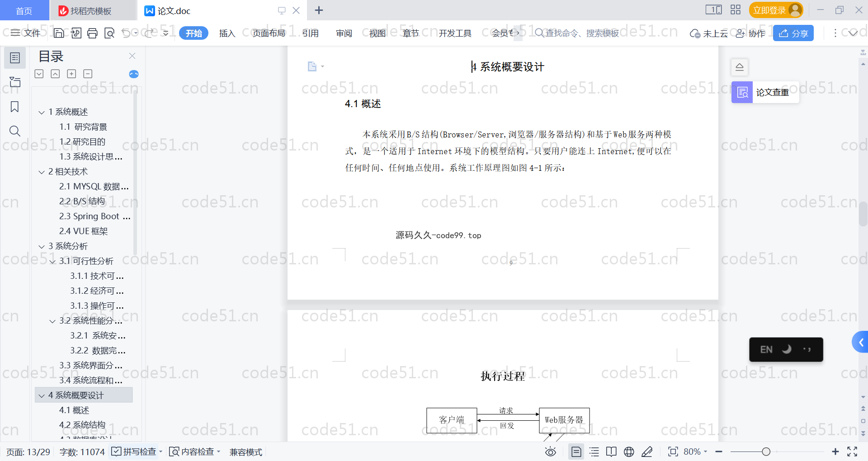
Task: Close the 论文.doc tab
Action: pyautogui.click(x=296, y=10)
